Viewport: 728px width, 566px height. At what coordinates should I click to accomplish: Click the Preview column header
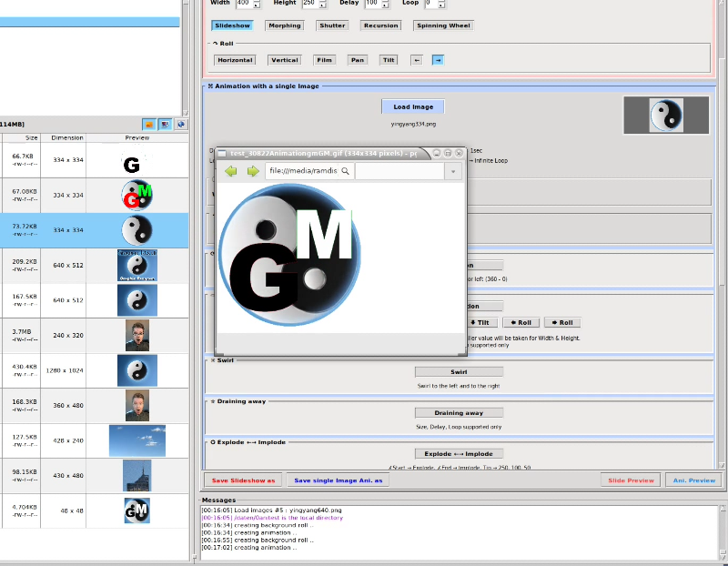tap(137, 138)
